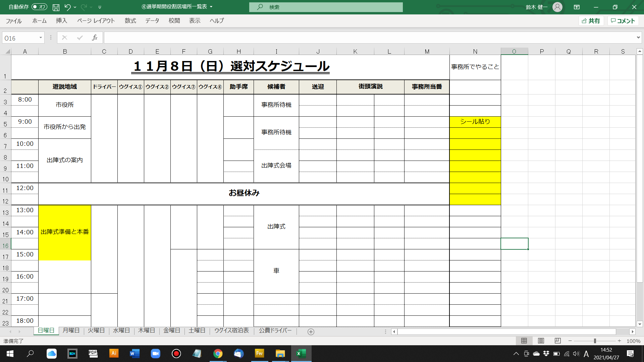Open the Ribbon Display Options icon
Viewport: 644px width, 362px height.
(x=577, y=7)
